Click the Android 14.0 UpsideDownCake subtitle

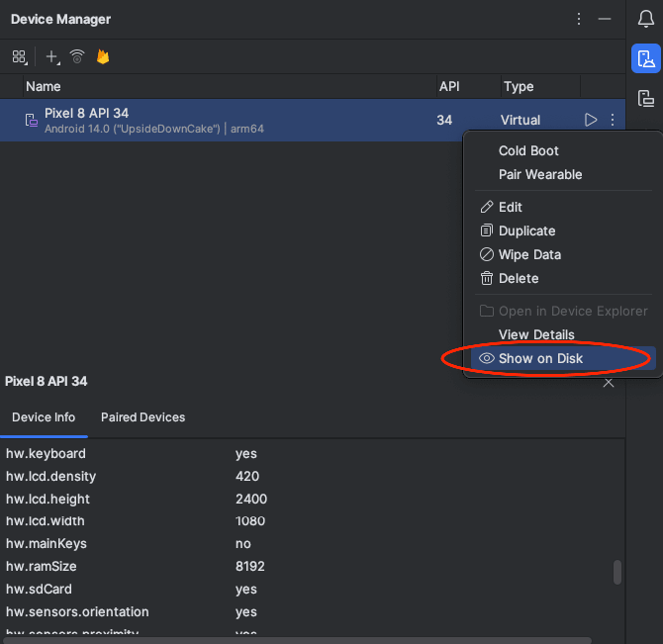pos(154,129)
